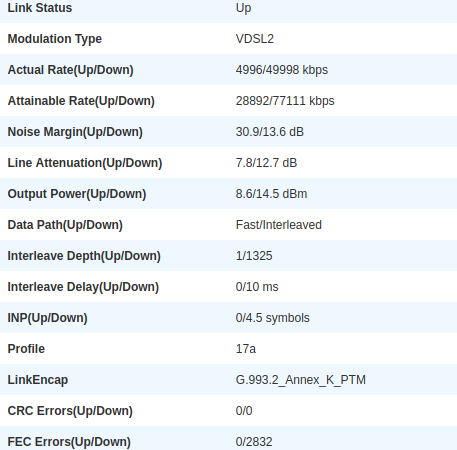Click the Attainable Rate value 28892/77111 kbps
The height and width of the screenshot is (450, 457).
285,101
